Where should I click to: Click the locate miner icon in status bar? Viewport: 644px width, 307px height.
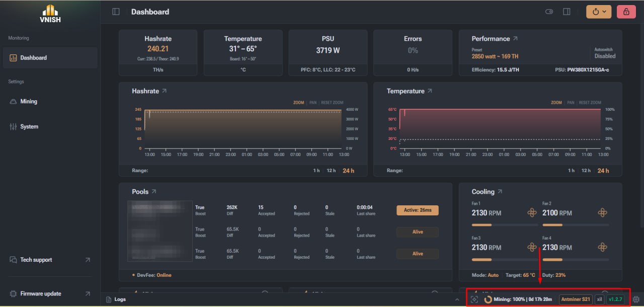tap(474, 299)
